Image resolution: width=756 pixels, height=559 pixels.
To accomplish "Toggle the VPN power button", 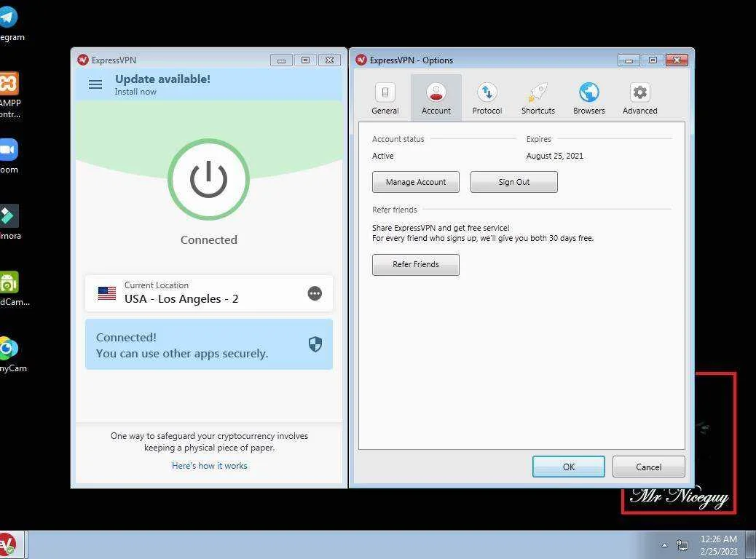I will (x=208, y=179).
